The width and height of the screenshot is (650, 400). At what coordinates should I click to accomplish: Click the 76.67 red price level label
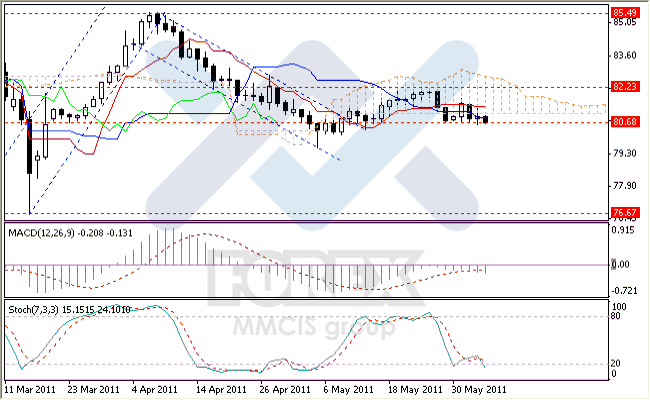point(625,213)
